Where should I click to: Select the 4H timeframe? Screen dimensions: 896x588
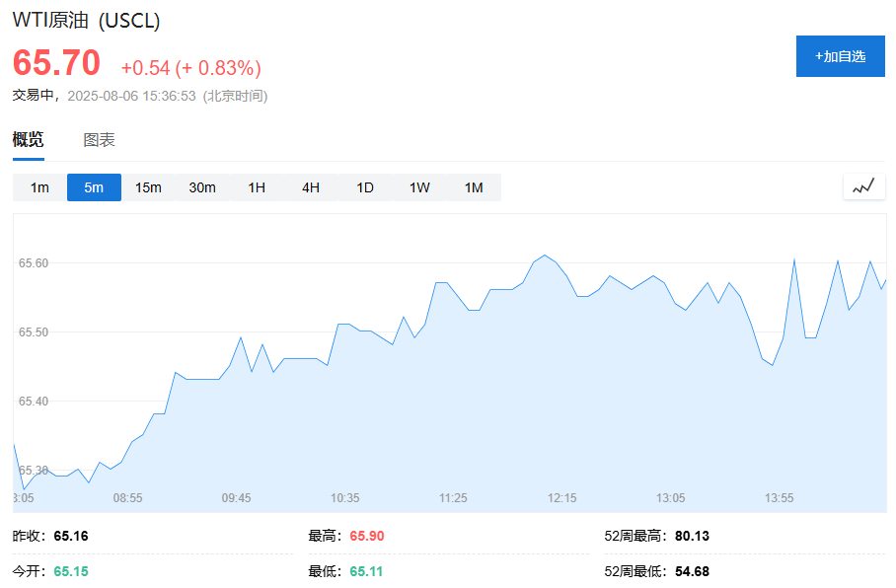311,187
